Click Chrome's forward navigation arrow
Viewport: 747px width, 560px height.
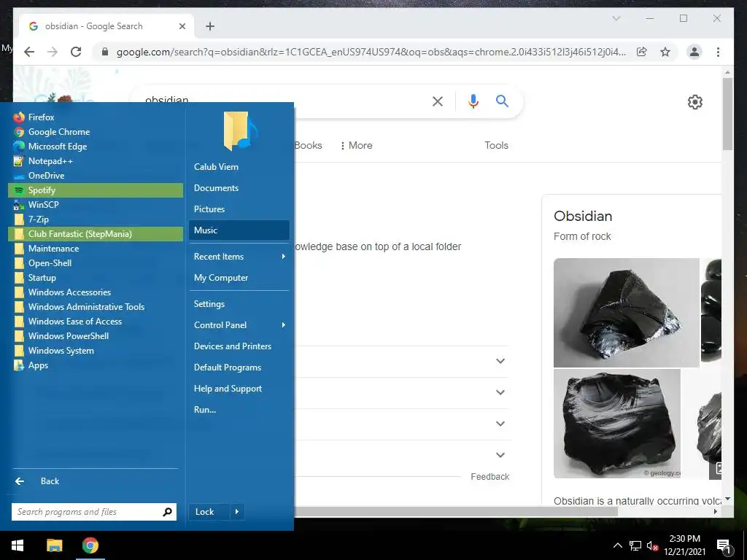pyautogui.click(x=53, y=52)
